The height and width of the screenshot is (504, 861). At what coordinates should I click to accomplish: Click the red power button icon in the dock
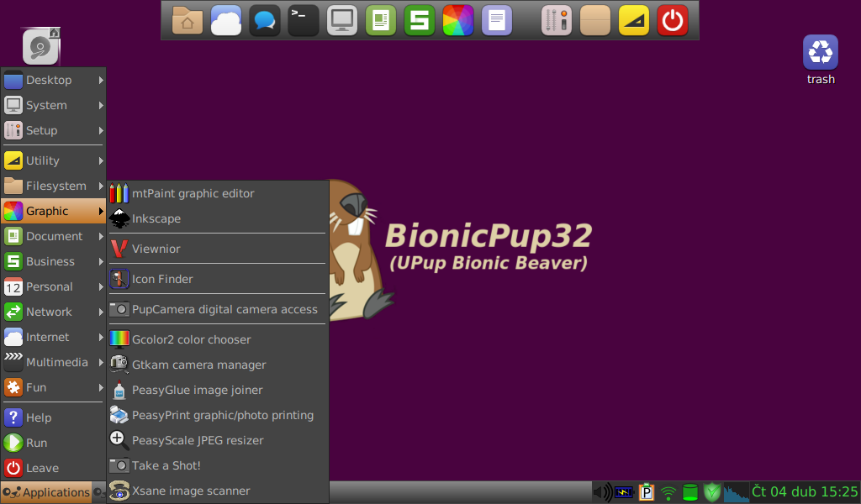click(x=672, y=20)
